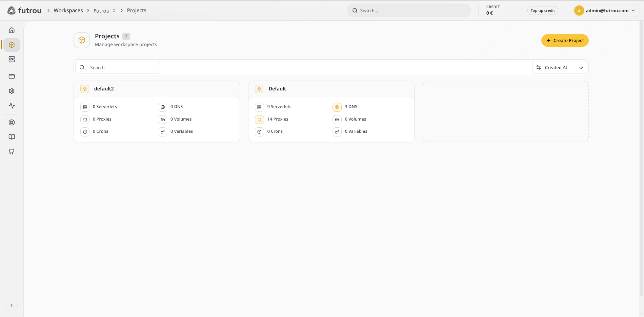Open the Billing card icon in sidebar
Screen dimensions: 644x317
click(12, 76)
